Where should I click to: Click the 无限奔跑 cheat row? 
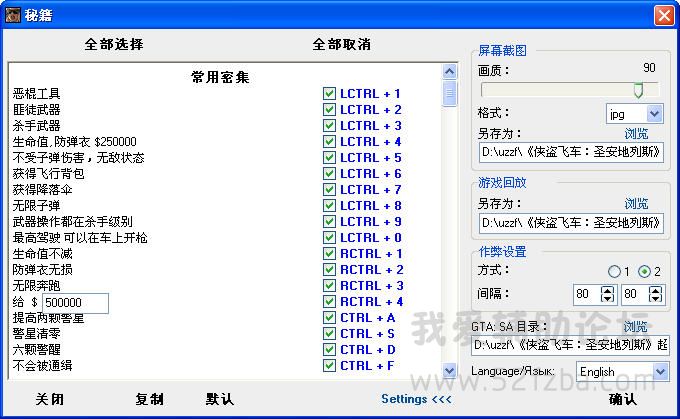tap(36, 286)
